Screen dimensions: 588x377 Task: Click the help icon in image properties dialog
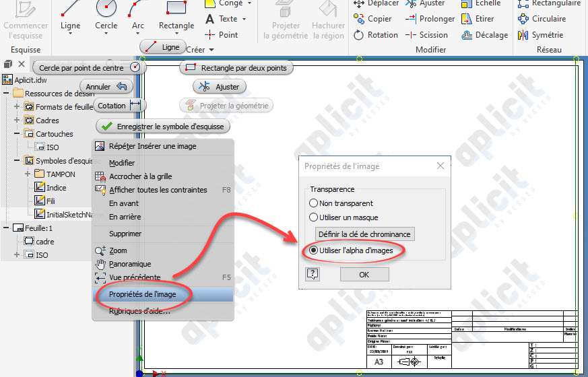pyautogui.click(x=313, y=274)
